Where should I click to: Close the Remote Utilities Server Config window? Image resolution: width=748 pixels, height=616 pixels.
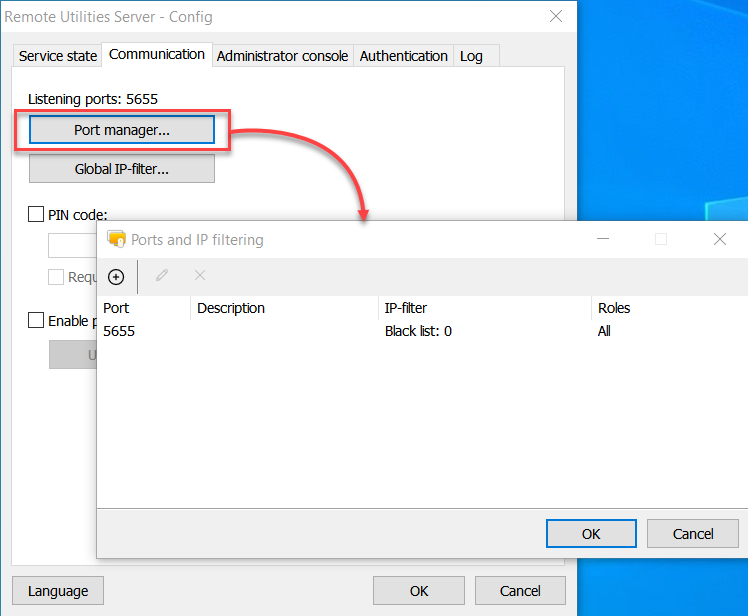pos(556,16)
